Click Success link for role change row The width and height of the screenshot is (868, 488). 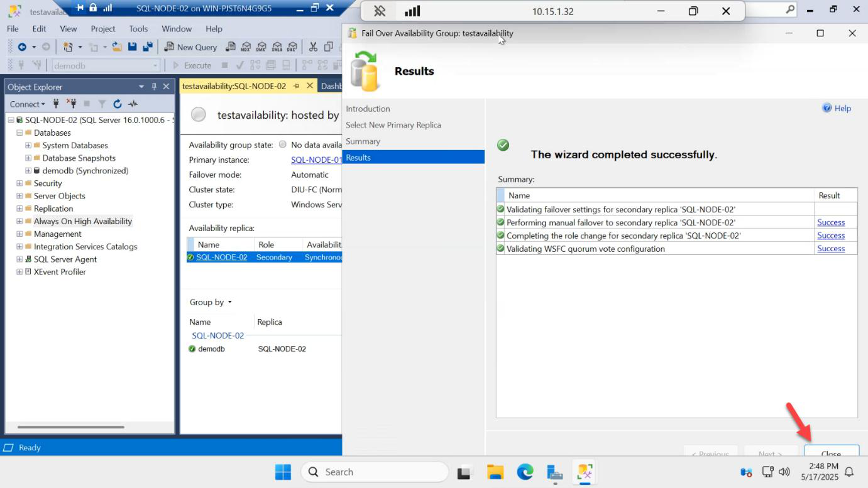coord(831,236)
